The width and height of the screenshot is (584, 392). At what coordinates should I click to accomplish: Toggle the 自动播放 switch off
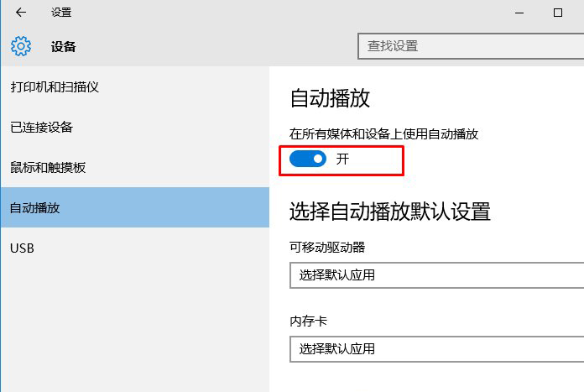click(308, 159)
